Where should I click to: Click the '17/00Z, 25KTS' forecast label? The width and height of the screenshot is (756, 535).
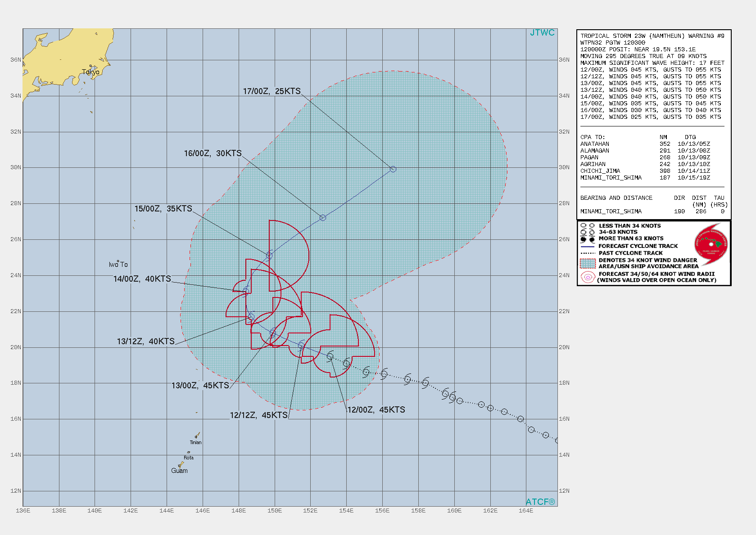pos(272,91)
